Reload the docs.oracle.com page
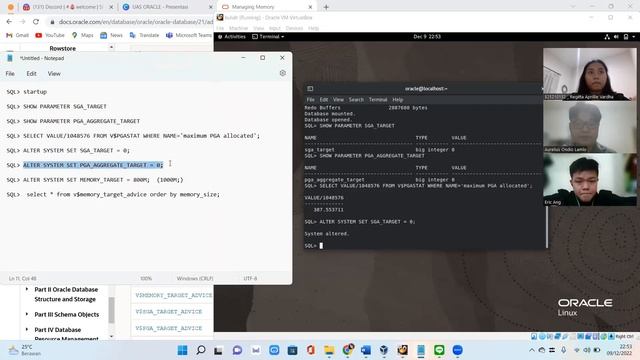640x360 pixels. [x=36, y=22]
